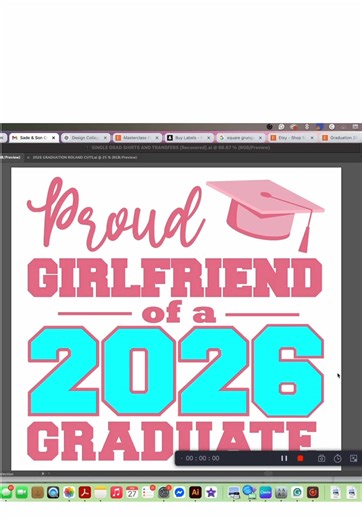
Task: Open the purple star app in dock
Action: (x=211, y=492)
